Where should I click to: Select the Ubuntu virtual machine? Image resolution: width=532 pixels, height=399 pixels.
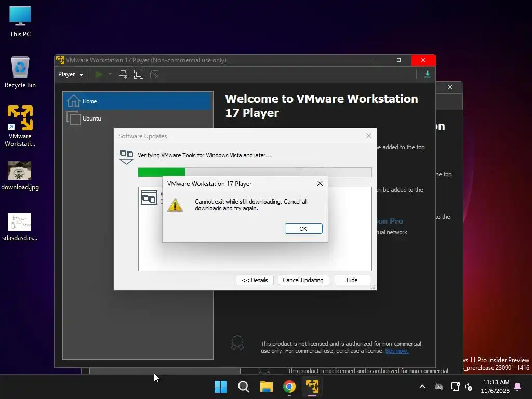(x=138, y=118)
